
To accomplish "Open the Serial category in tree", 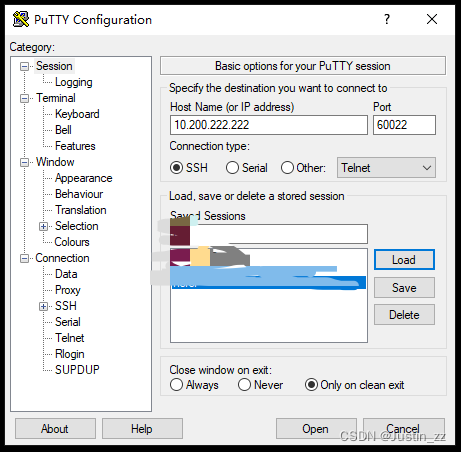I will [x=68, y=322].
